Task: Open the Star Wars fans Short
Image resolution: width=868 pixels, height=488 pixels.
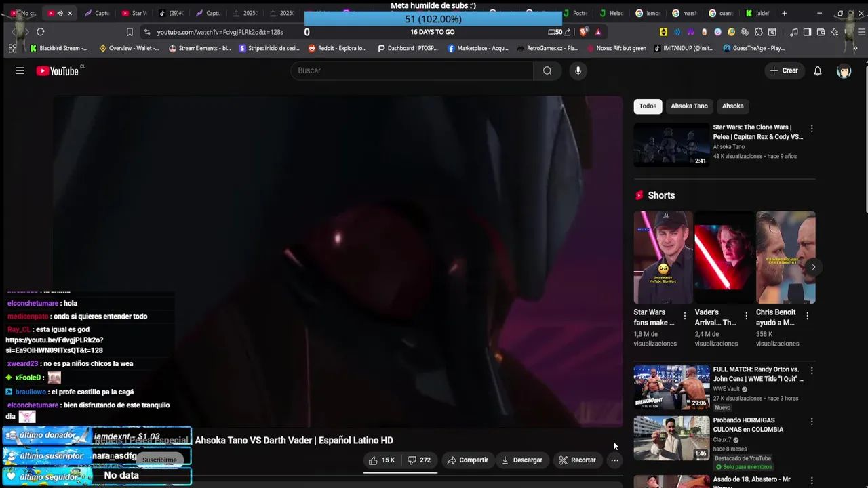Action: [x=663, y=258]
